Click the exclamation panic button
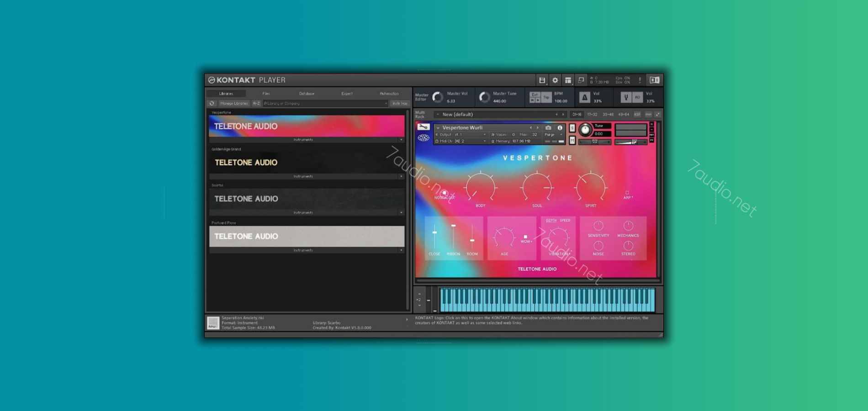This screenshot has height=411, width=868. 640,80
